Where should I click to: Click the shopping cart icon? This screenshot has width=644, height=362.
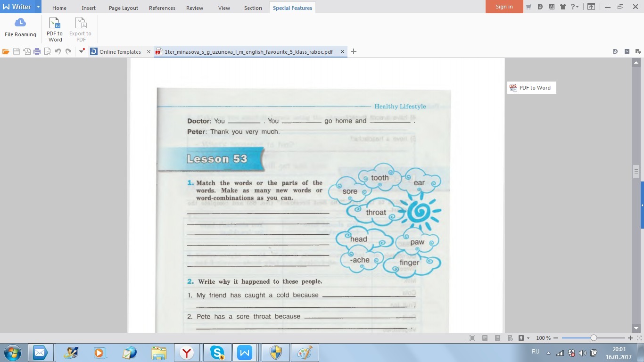pos(528,7)
